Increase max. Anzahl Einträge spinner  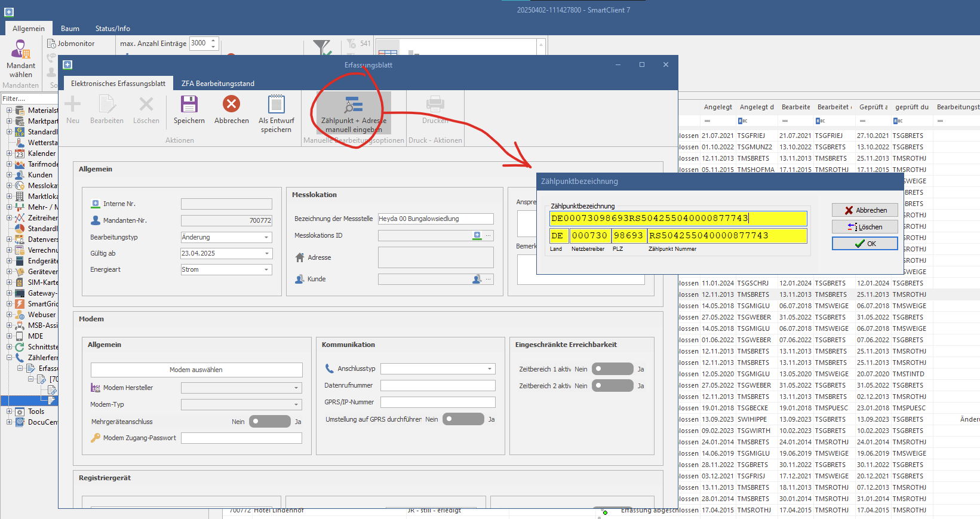point(213,41)
